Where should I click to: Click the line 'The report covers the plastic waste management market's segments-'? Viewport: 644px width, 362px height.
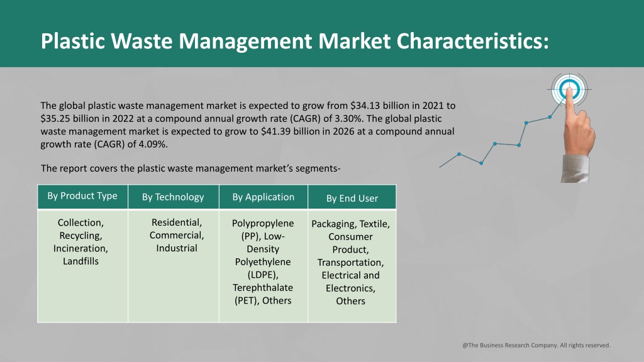coord(191,168)
